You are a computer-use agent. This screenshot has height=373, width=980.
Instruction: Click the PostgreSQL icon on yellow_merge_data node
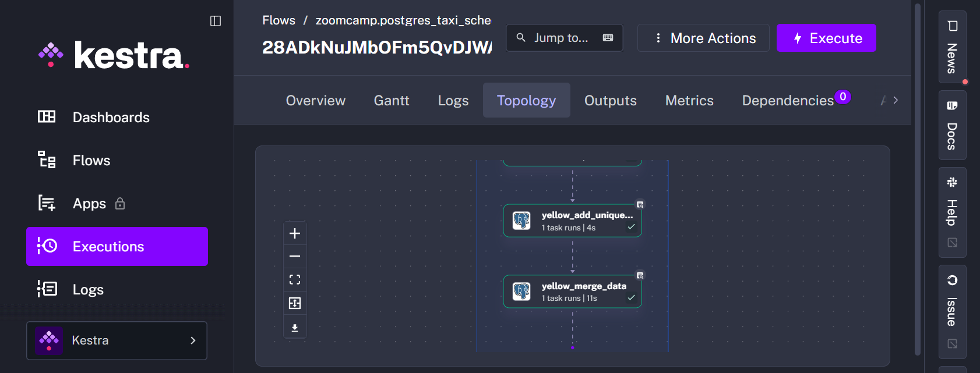click(x=521, y=291)
